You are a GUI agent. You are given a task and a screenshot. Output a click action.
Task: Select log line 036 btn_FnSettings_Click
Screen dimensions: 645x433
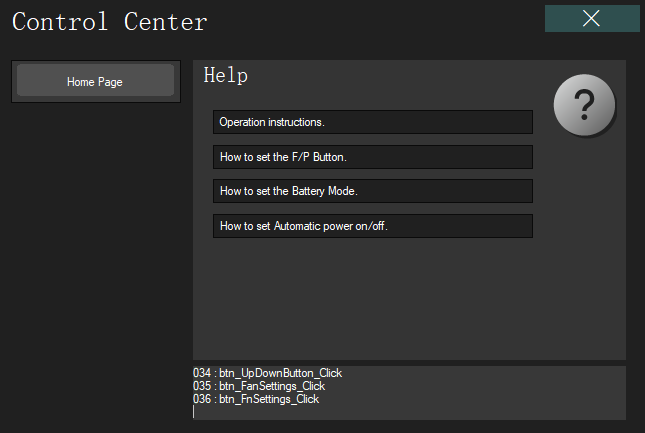256,399
